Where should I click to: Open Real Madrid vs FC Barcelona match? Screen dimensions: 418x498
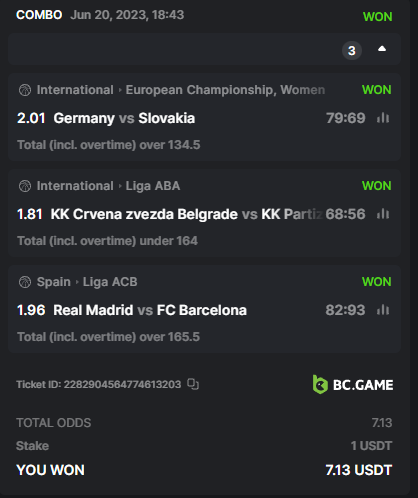150,310
